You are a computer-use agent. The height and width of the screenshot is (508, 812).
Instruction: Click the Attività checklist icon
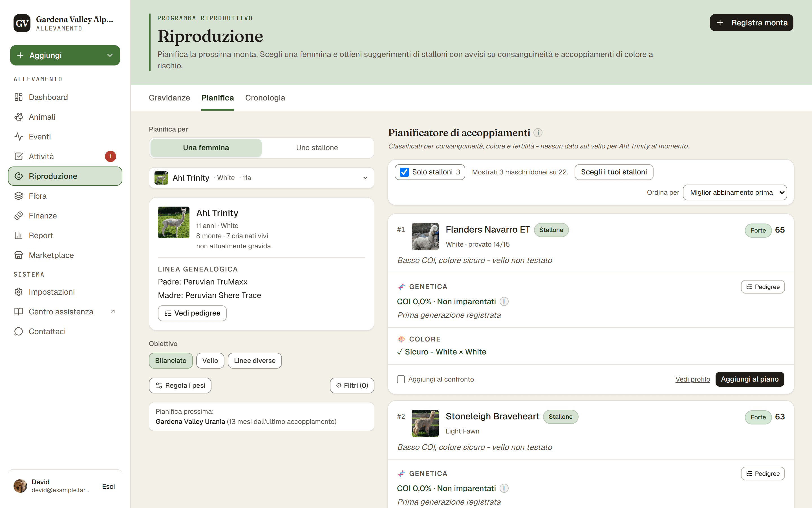tap(18, 157)
